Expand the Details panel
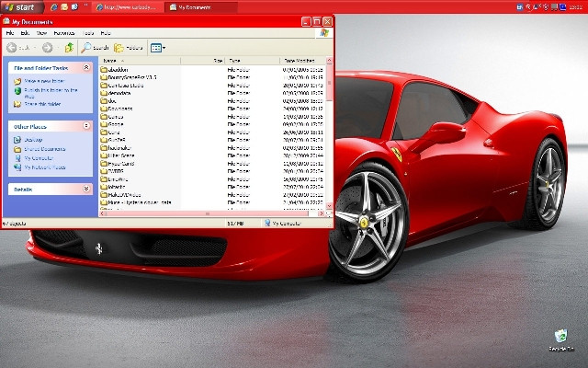The image size is (588, 368). (86, 189)
